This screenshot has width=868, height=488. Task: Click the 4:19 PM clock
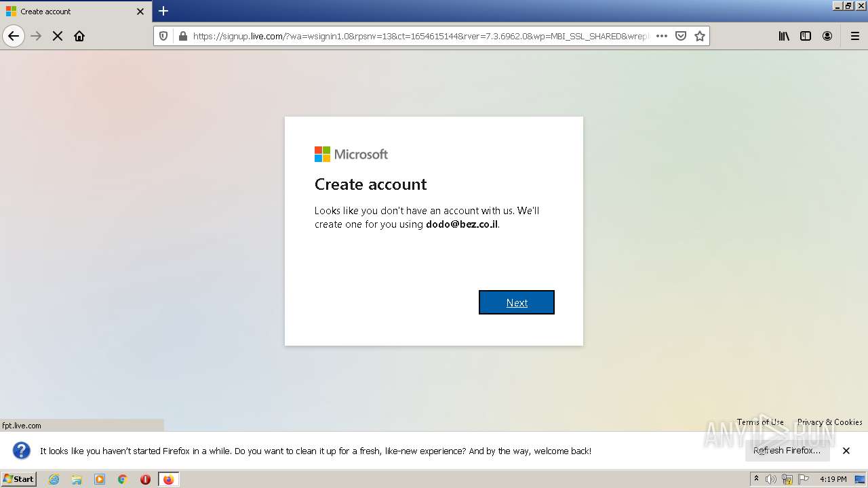click(x=833, y=479)
